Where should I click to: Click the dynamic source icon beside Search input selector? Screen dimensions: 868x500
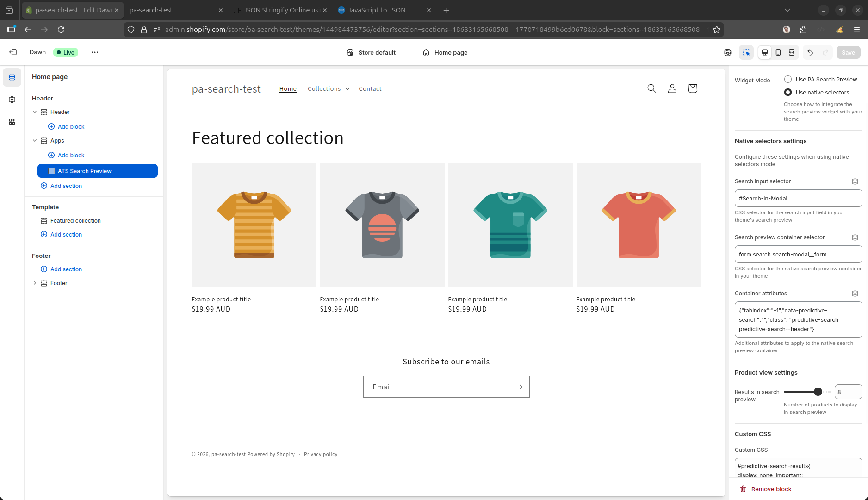tap(855, 181)
